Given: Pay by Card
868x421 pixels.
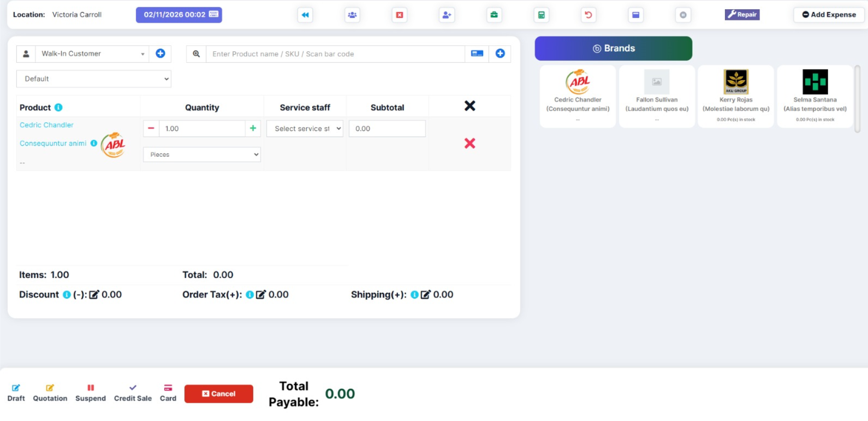Looking at the screenshot, I should pos(168,393).
